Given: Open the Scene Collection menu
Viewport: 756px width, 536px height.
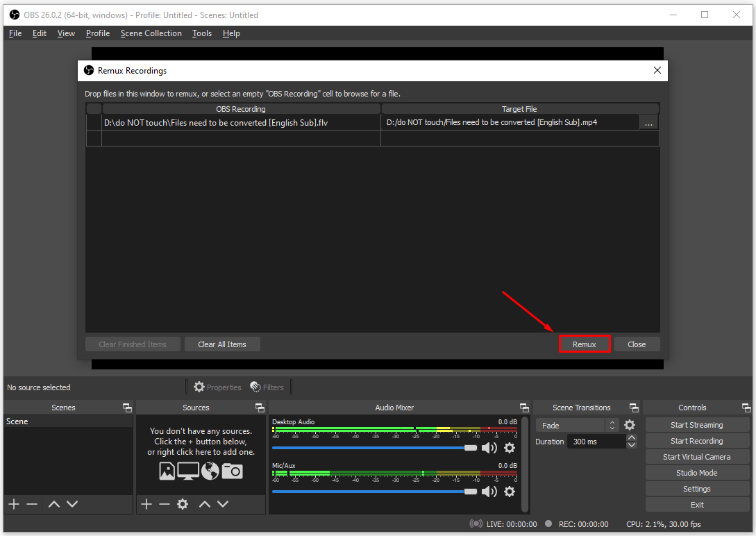Looking at the screenshot, I should tap(151, 33).
